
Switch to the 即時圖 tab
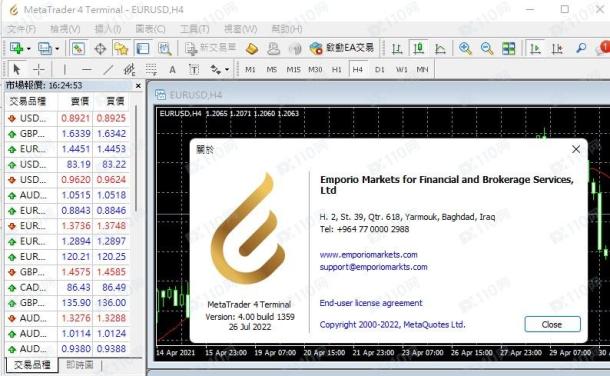80,365
